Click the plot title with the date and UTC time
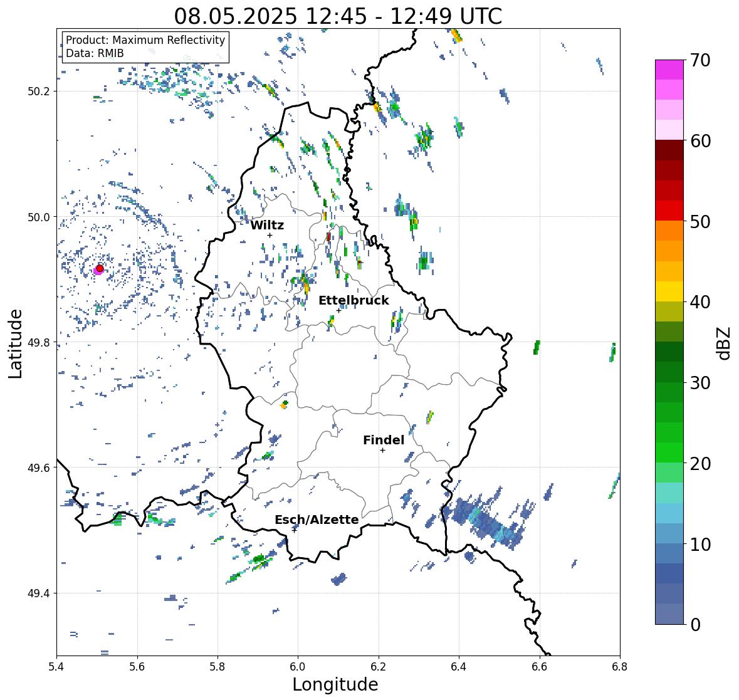This screenshot has height=700, width=739. [x=338, y=16]
